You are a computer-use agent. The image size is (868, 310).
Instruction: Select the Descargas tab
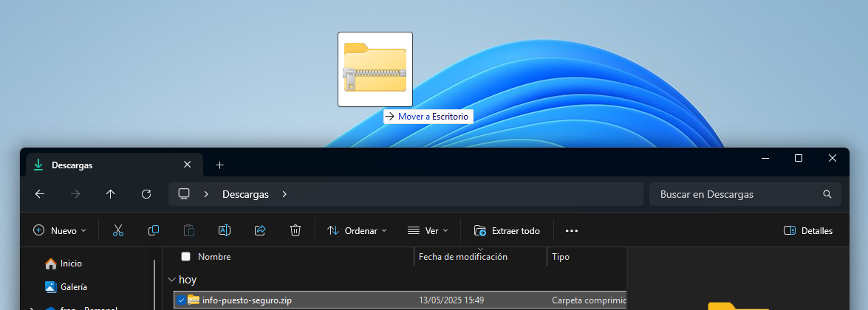(115, 165)
